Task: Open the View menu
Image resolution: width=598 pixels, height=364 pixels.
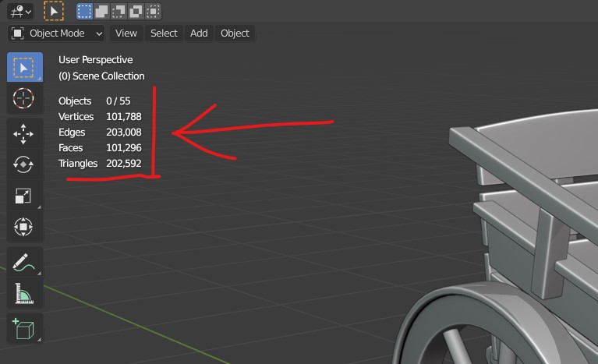Action: (126, 34)
